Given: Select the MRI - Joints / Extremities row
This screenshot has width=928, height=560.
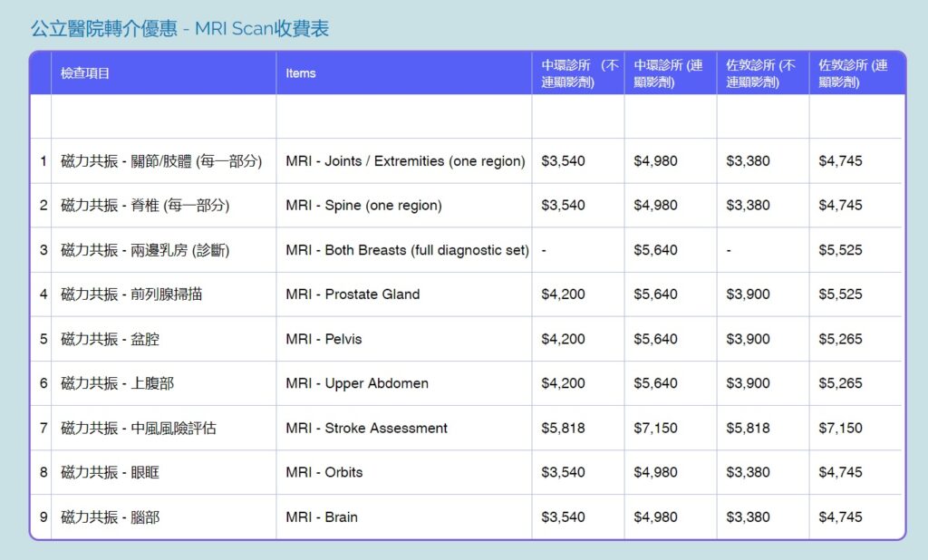Looking at the screenshot, I should tap(405, 160).
